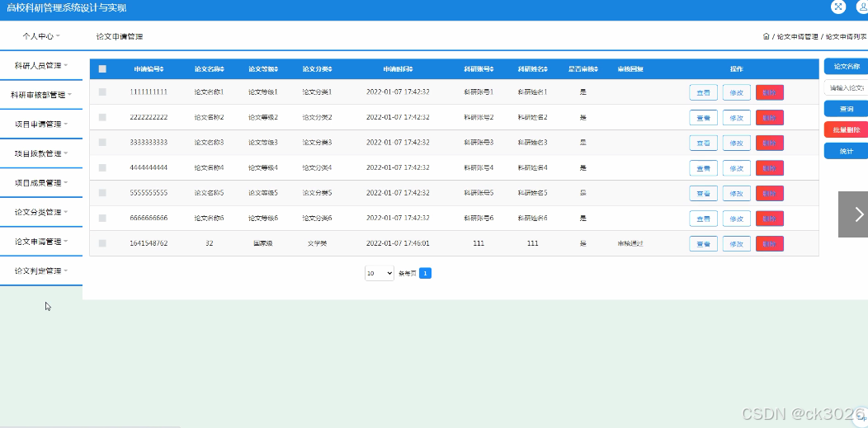This screenshot has width=868, height=428.
Task: View details for row 4444444444
Action: 703,168
